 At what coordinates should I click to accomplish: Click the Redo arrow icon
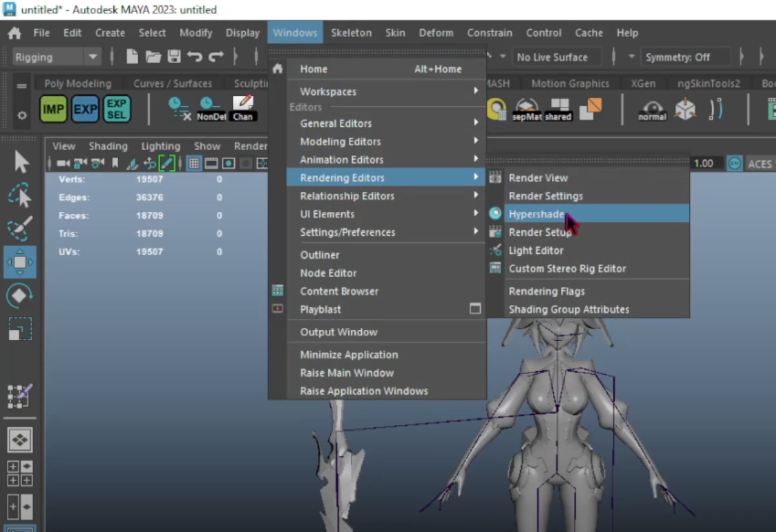point(216,57)
